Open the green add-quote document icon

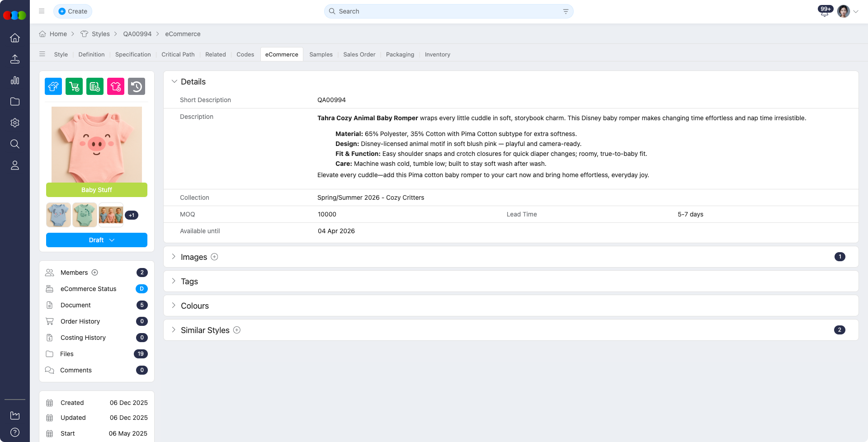point(95,86)
